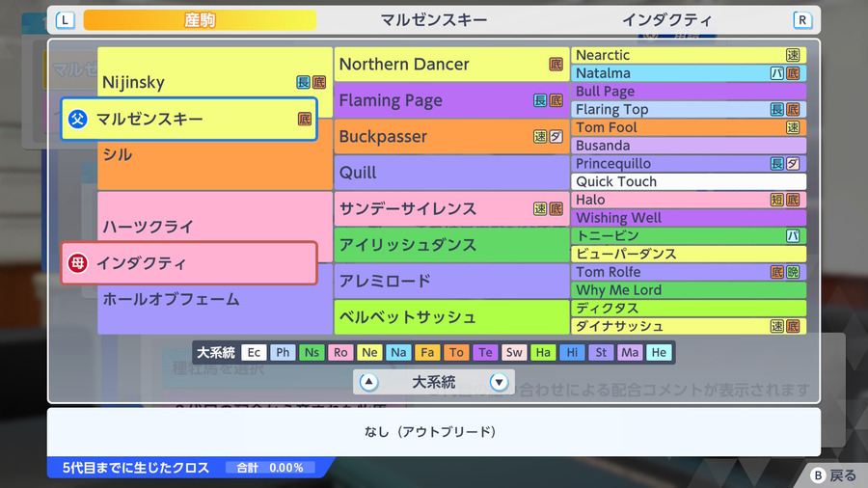
Task: Click the up arrow beside 大系統
Action: 368,382
